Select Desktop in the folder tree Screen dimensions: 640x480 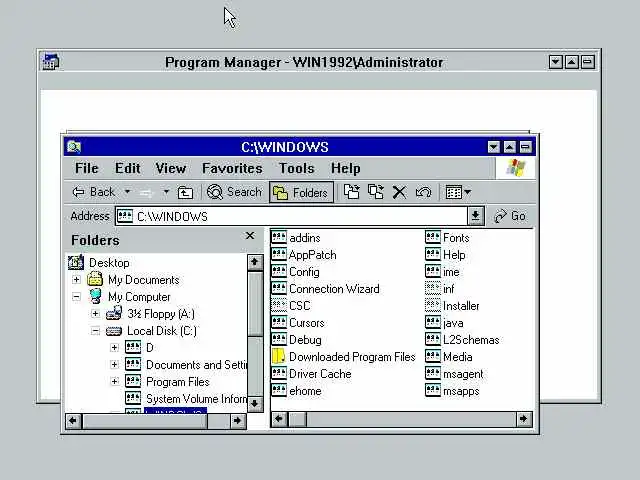109,263
